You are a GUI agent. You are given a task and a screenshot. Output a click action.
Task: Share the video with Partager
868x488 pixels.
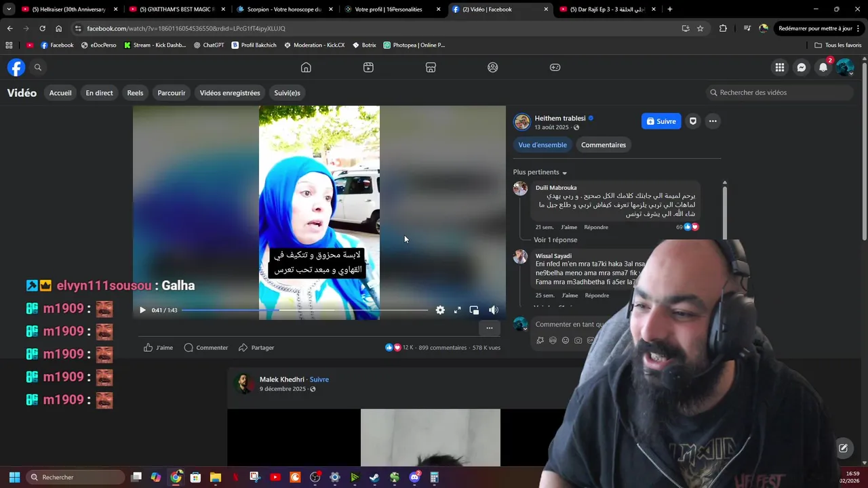point(256,348)
